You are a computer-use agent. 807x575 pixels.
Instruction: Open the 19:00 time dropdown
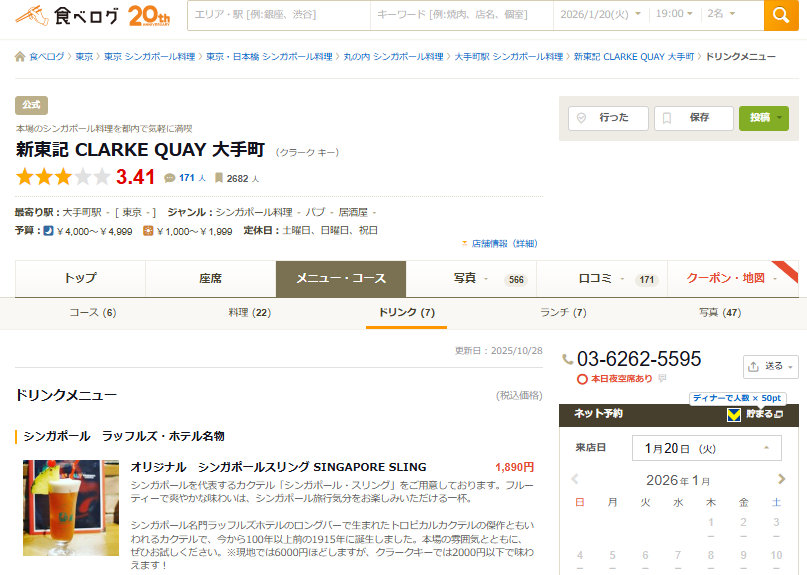click(x=675, y=15)
